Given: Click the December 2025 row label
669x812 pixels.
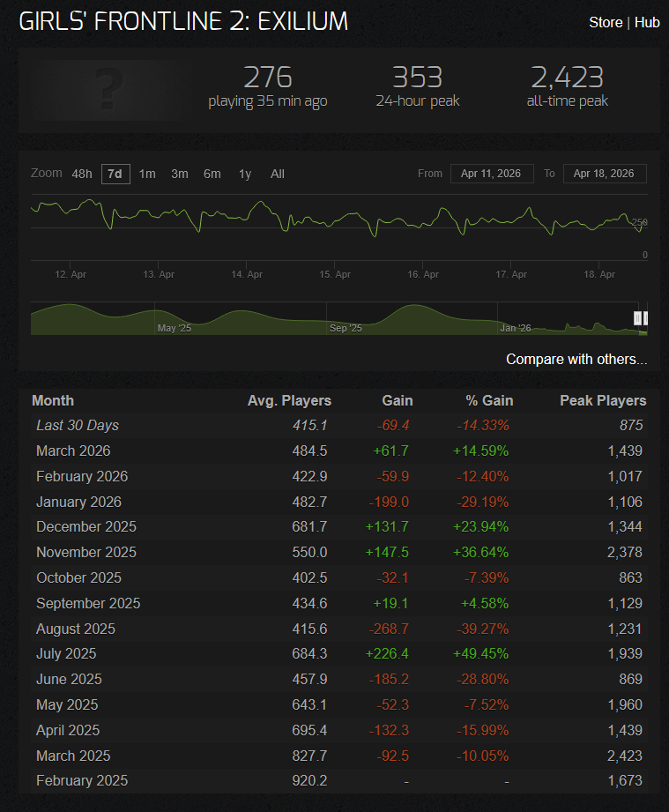Looking at the screenshot, I should tap(86, 526).
